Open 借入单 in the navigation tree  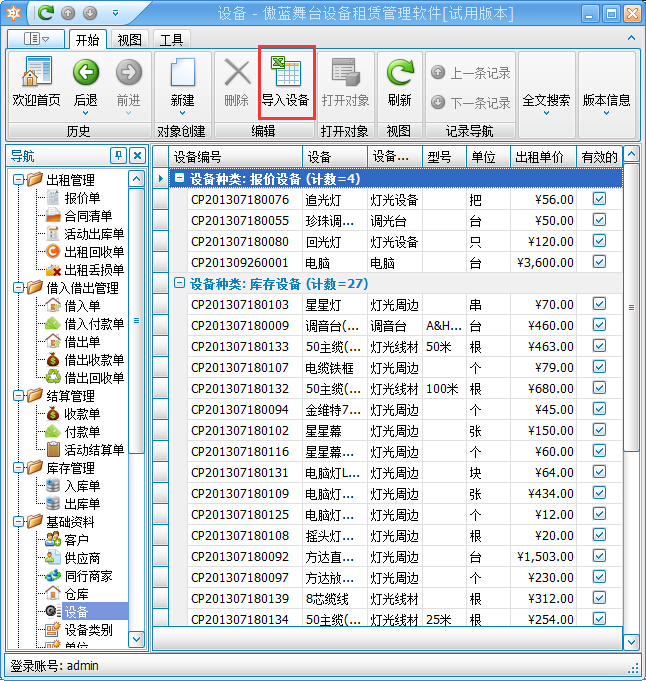(83, 306)
